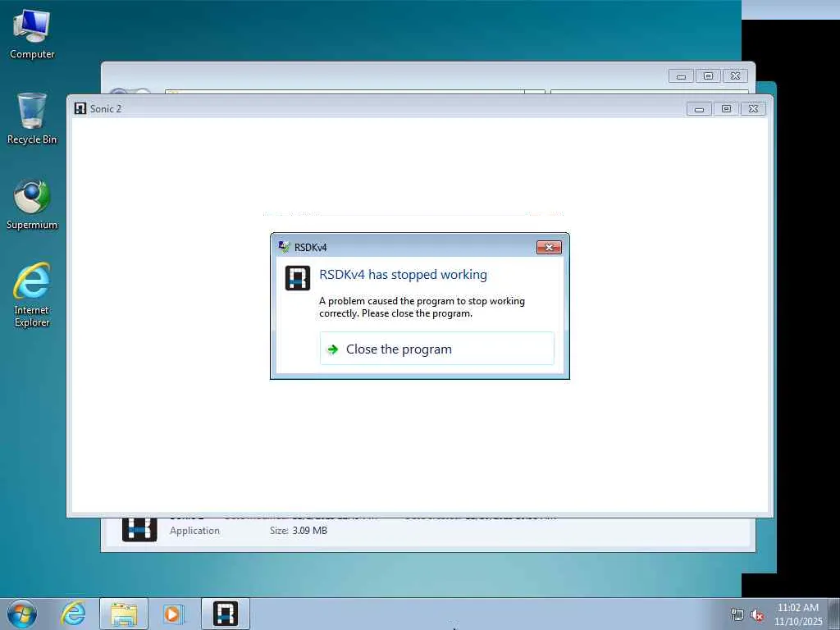This screenshot has height=630, width=840.
Task: Open the Sonic 2 window title bar icon menu
Action: [x=80, y=108]
